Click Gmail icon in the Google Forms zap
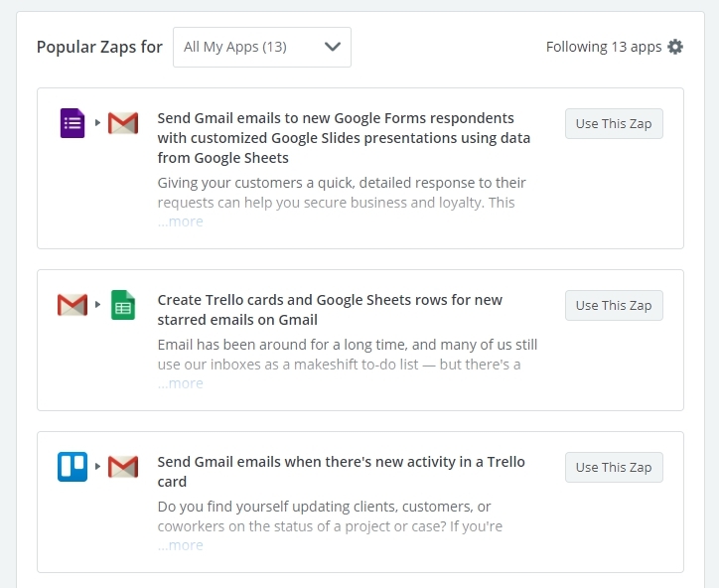Screen dimensions: 719x588 pos(123,123)
